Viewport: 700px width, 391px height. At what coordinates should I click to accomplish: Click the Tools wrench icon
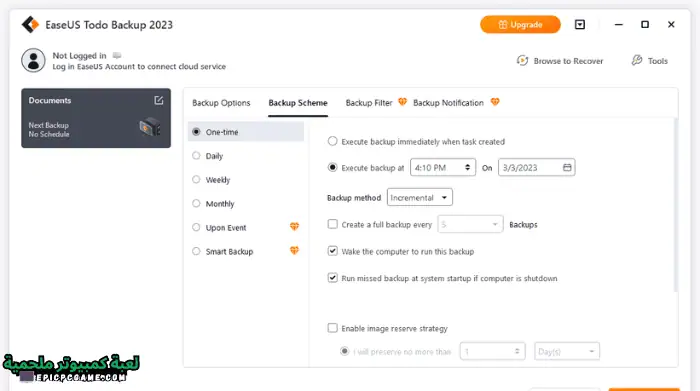point(637,60)
